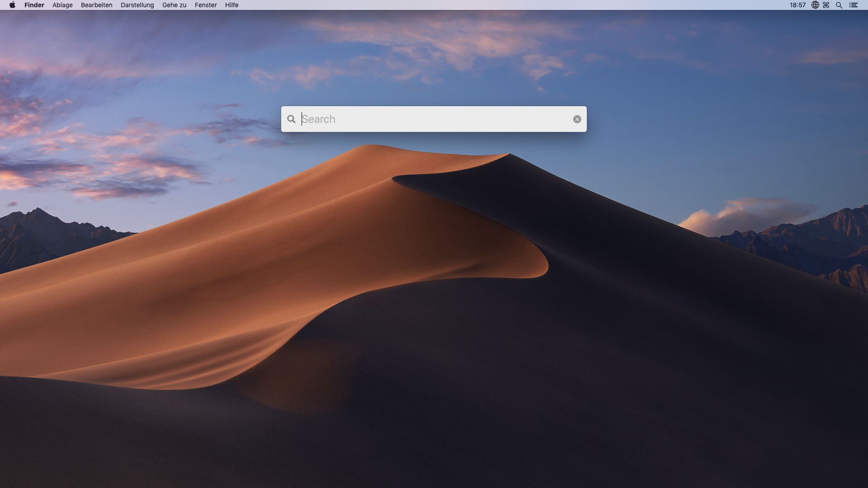Click the Apple logo top left

click(12, 5)
